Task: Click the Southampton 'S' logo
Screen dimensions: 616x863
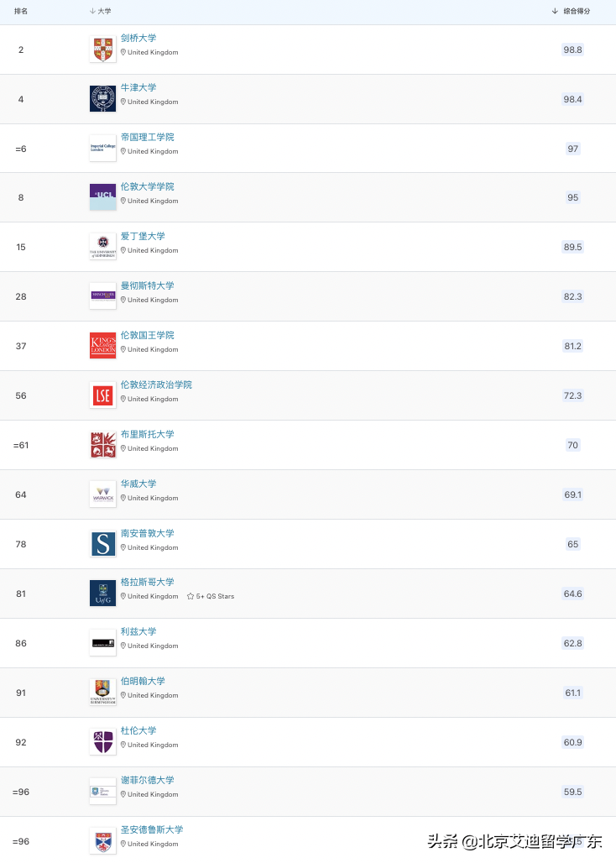Action: [102, 544]
